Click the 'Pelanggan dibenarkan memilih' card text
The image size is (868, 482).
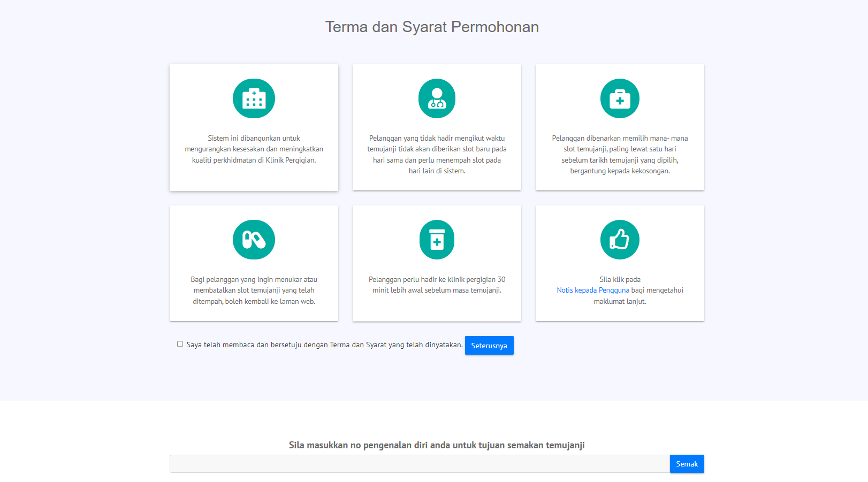(x=620, y=155)
